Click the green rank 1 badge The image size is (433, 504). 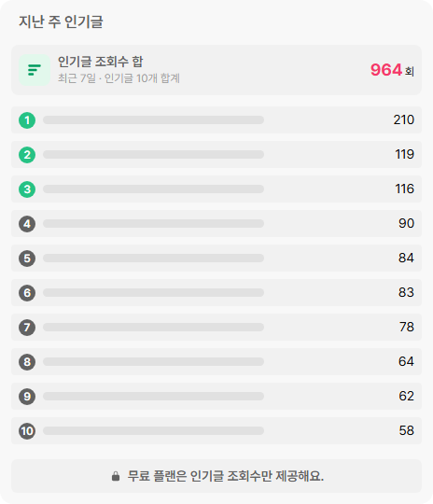[27, 120]
